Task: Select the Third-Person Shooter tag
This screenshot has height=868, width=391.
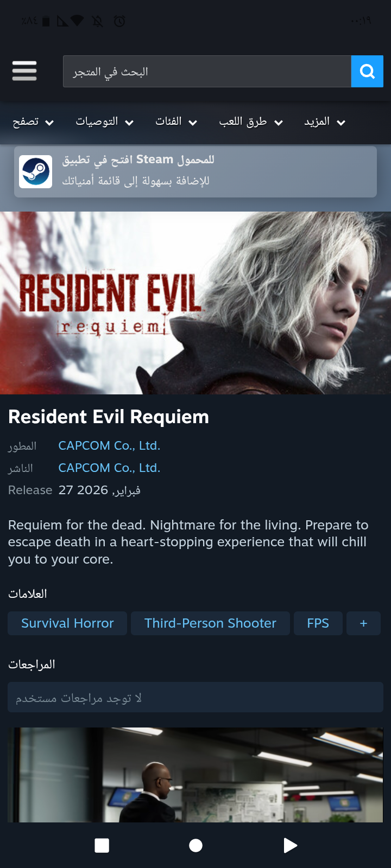Action: point(210,623)
